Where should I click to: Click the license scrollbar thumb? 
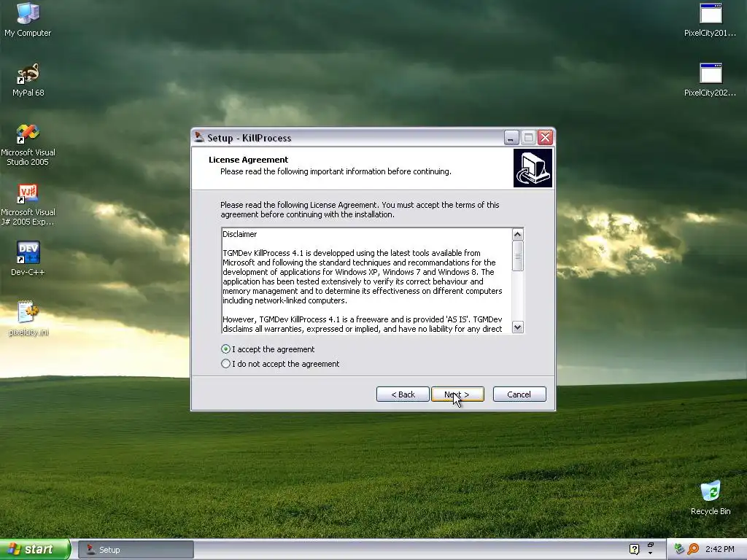(x=517, y=256)
